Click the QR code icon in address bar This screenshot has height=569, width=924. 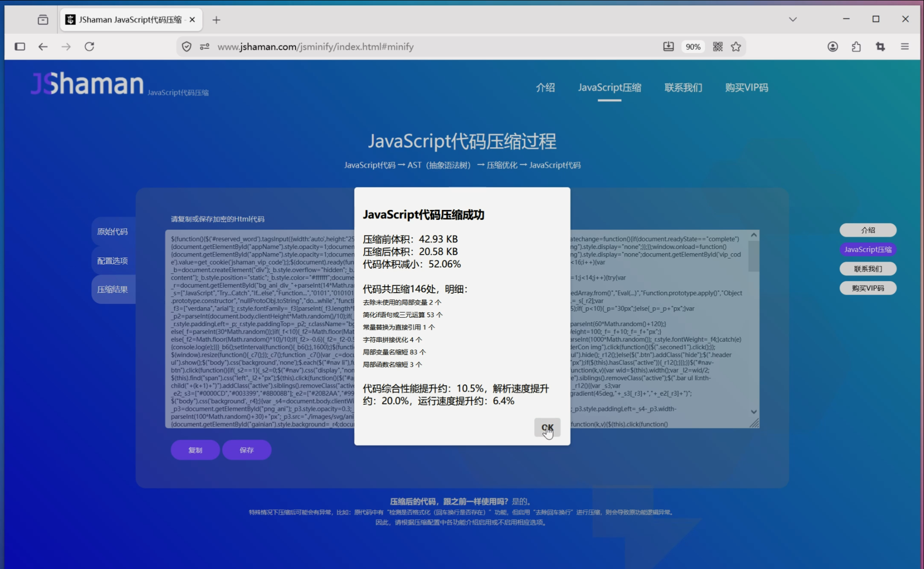tap(718, 47)
